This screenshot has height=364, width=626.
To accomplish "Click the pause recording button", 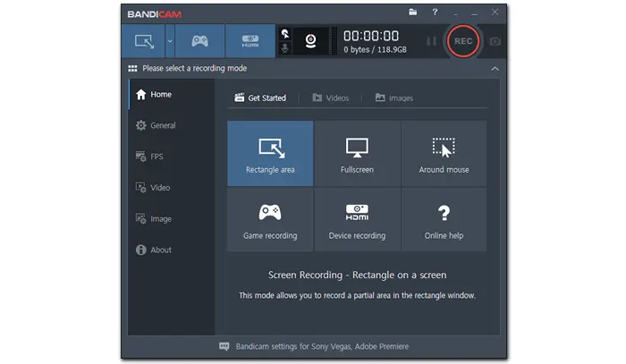I will pyautogui.click(x=431, y=41).
